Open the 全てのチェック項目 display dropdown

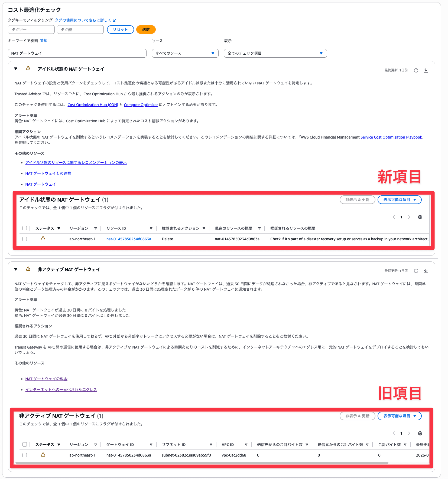tap(275, 53)
